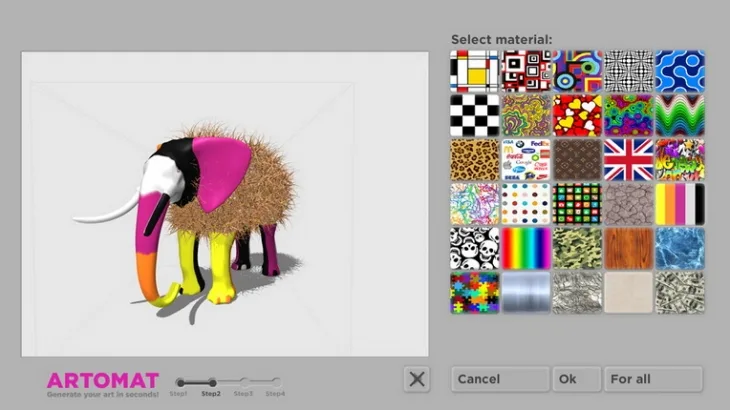Screen dimensions: 730x410
Task: Click the ARTOMAT logo
Action: coord(103,381)
